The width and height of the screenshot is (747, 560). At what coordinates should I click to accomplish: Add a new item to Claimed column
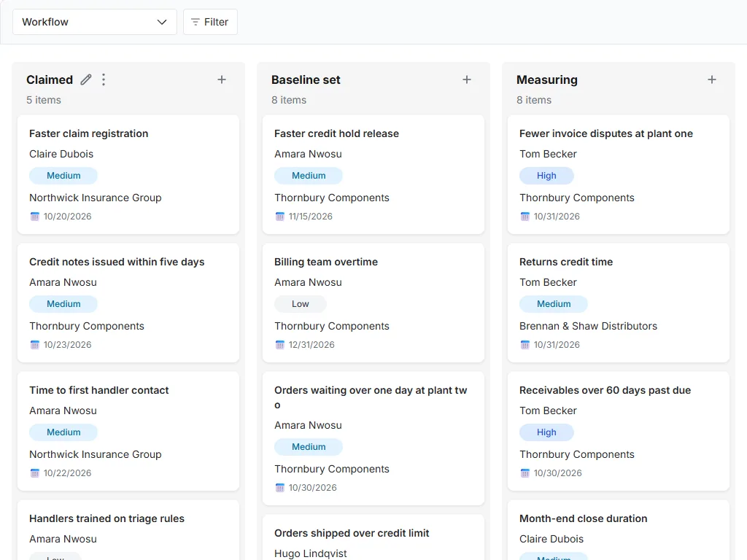point(222,79)
